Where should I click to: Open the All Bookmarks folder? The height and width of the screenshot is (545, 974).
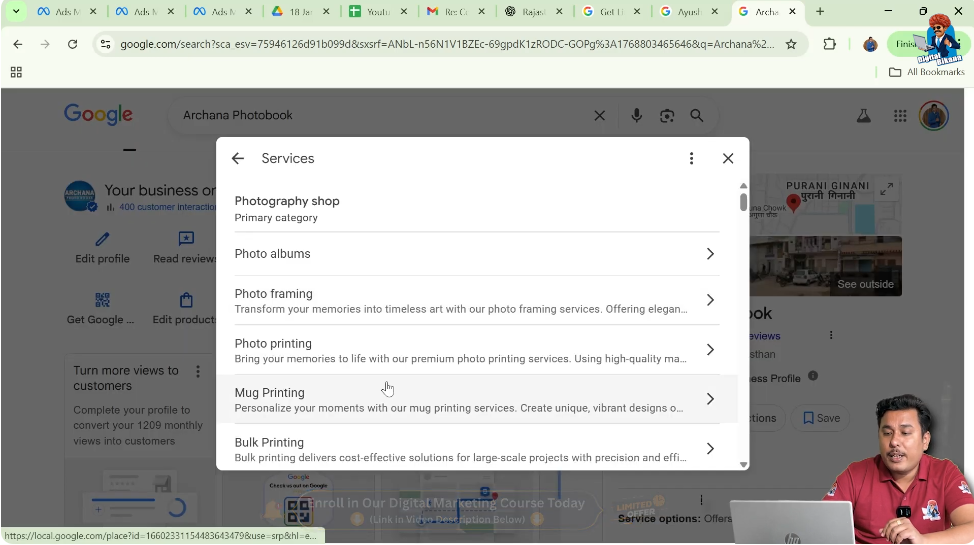pos(927,72)
